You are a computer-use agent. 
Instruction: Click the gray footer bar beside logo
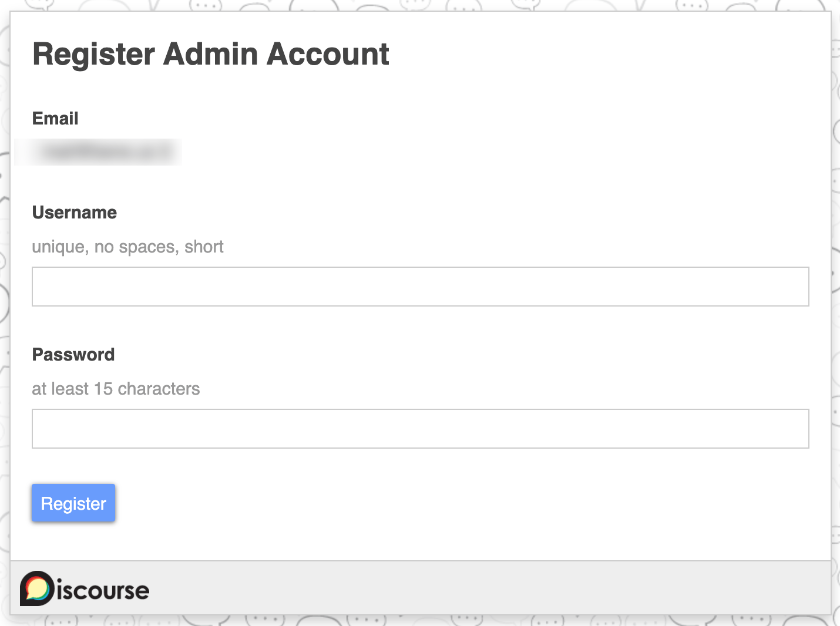[x=488, y=588]
